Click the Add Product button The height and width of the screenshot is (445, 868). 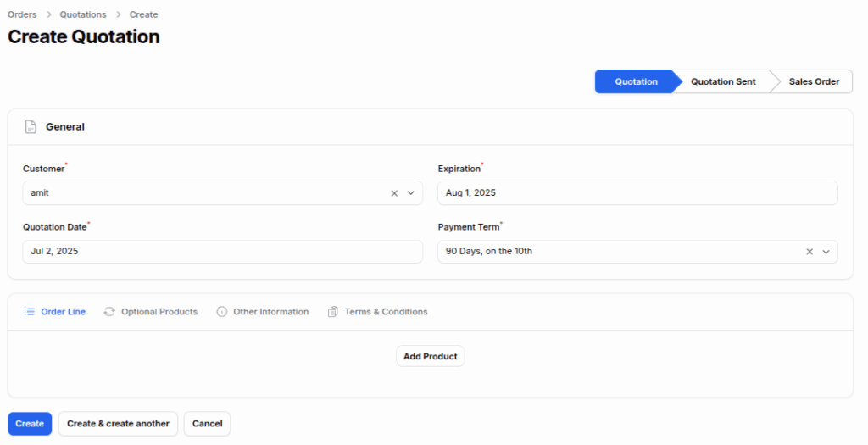point(430,357)
